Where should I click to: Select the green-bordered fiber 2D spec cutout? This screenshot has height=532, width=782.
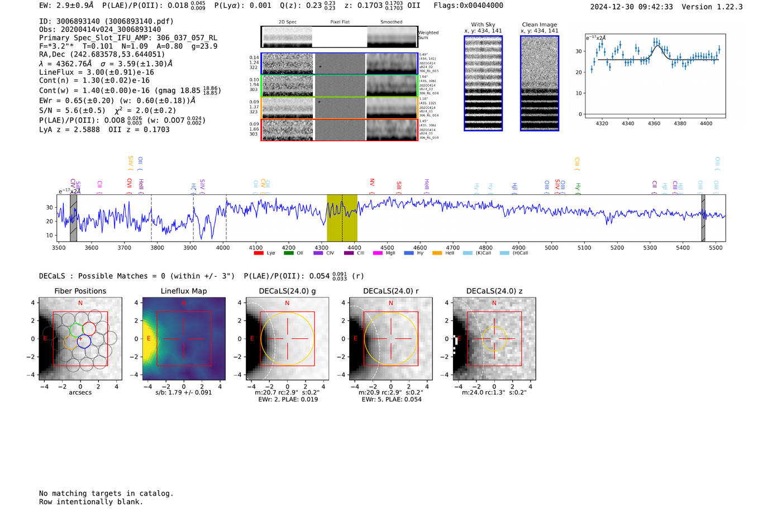coord(288,86)
